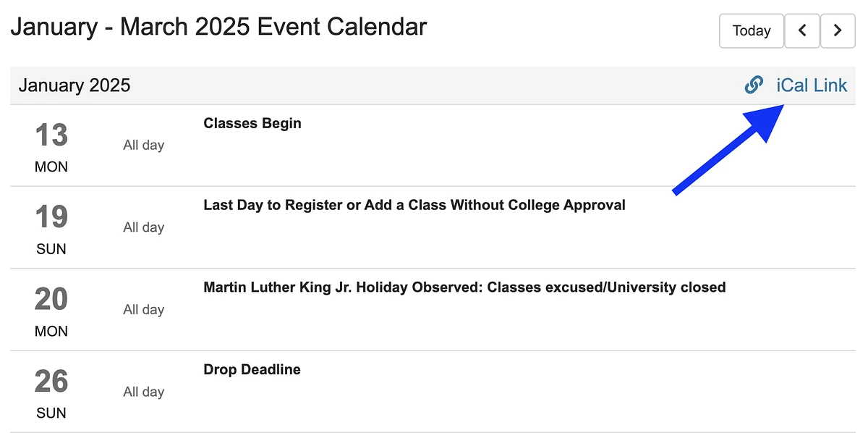Click the previous month arrow
The height and width of the screenshot is (433, 868).
802,30
